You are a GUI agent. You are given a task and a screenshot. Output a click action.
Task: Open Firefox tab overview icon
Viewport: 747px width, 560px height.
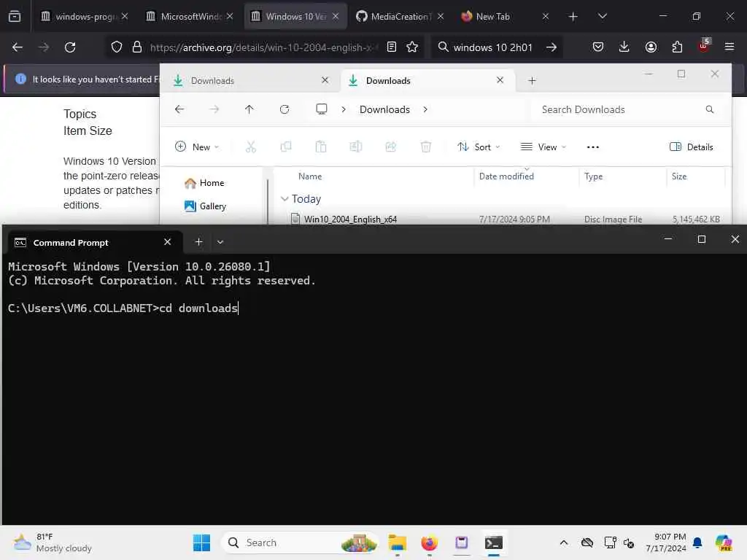(15, 16)
